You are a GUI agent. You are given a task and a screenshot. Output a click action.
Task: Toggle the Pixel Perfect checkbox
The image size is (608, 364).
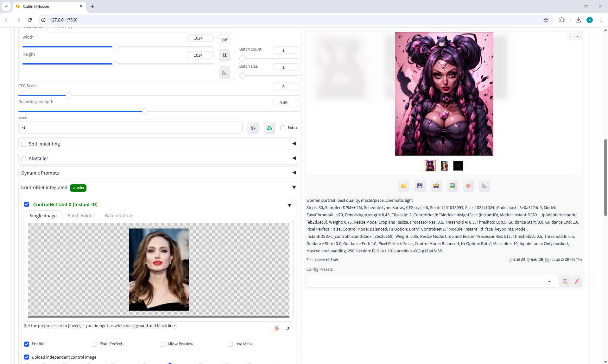94,344
